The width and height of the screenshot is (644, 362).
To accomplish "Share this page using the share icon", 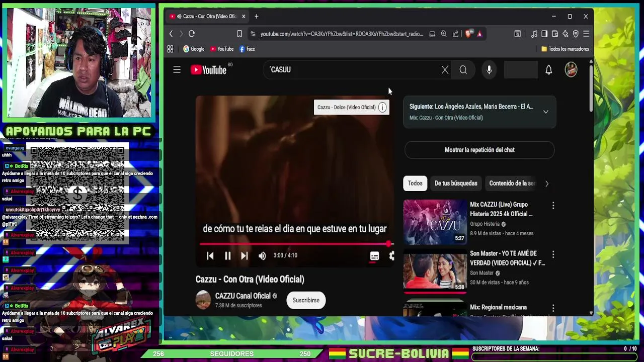I will tap(456, 34).
